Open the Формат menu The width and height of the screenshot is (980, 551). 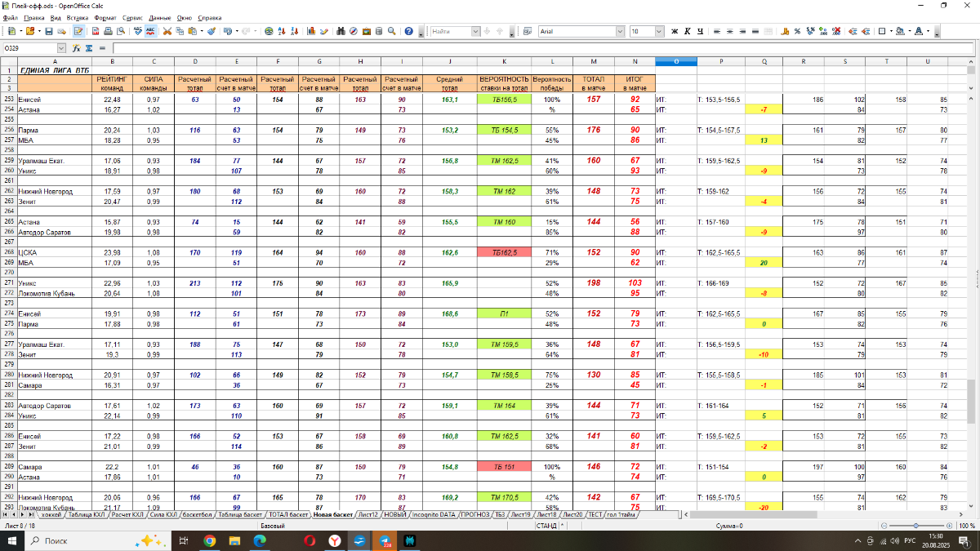click(x=105, y=17)
